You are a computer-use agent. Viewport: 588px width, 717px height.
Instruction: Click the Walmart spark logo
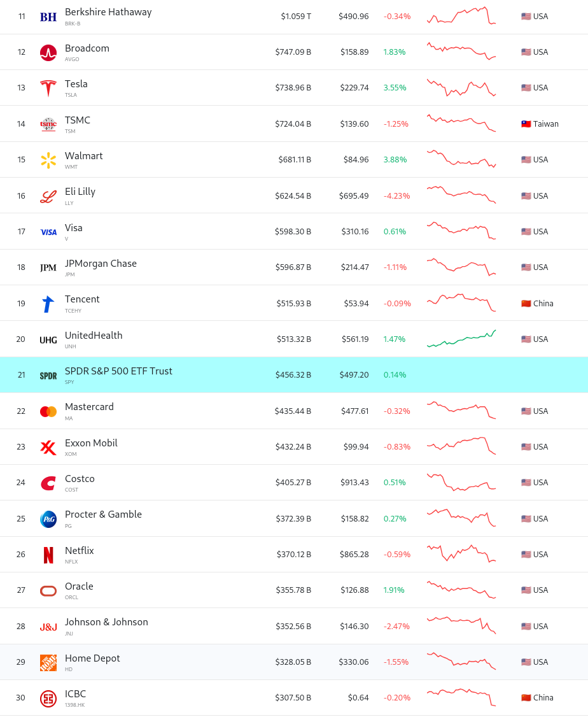coord(48,160)
